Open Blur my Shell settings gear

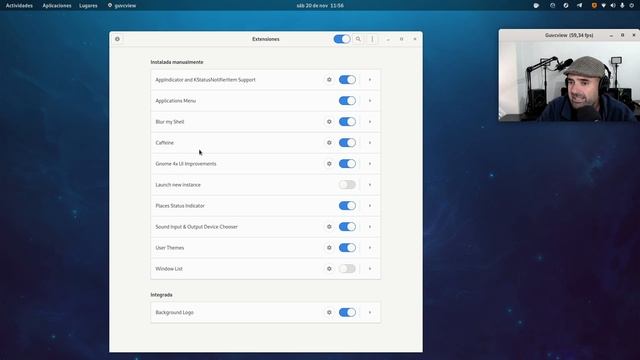[329, 122]
